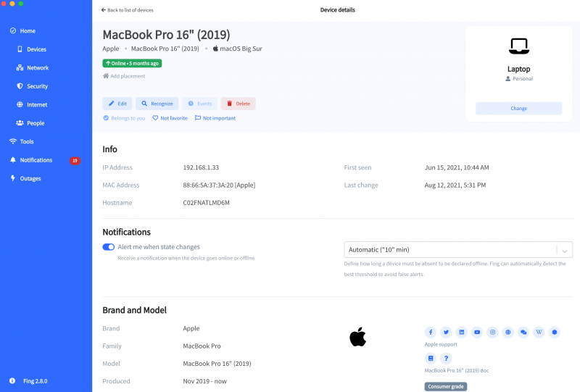
Task: Click the Consumer grade tag
Action: coord(446,386)
